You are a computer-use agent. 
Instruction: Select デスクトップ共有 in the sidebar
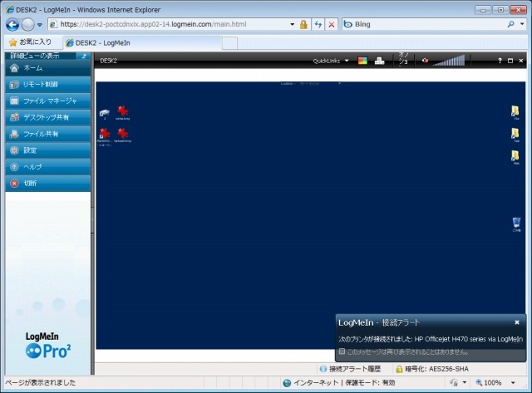click(48, 117)
